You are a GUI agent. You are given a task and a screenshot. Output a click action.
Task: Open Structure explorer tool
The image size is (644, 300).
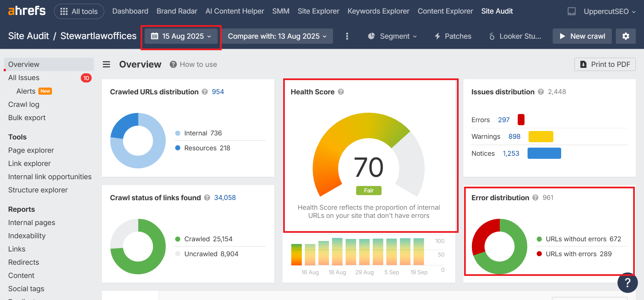38,190
